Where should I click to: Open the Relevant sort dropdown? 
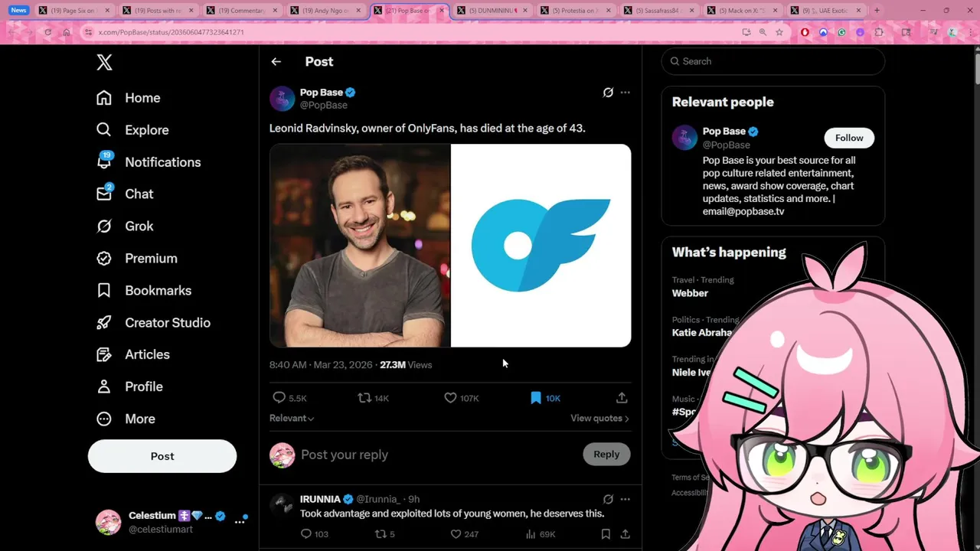(292, 419)
